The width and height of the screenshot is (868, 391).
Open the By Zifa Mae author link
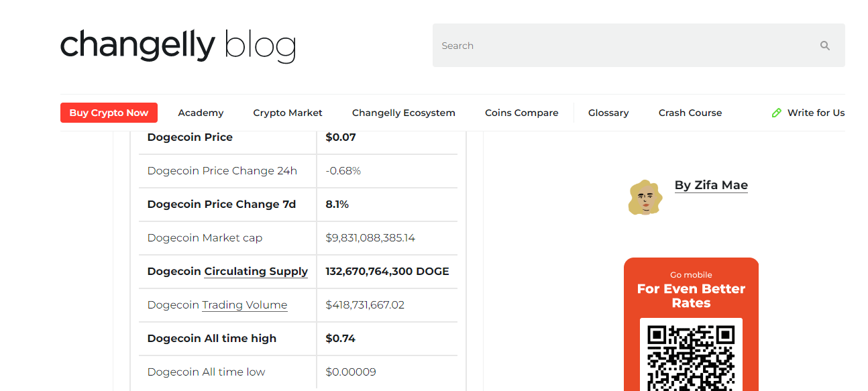coord(711,185)
